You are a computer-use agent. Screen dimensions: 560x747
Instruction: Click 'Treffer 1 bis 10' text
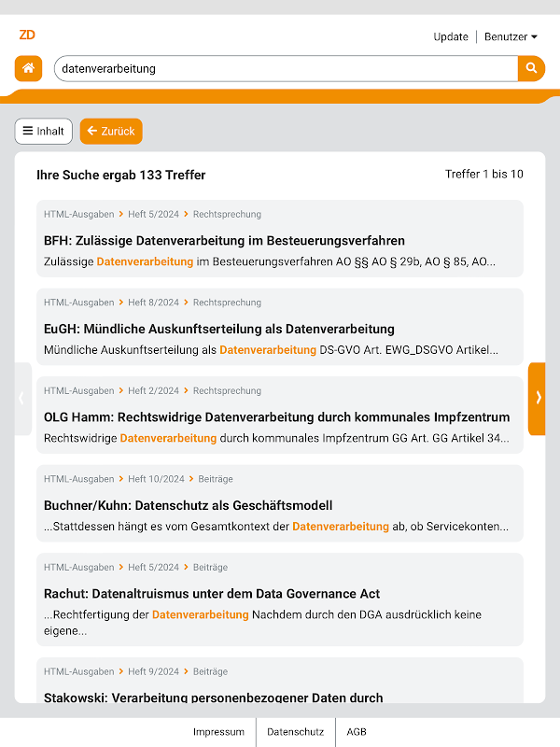coord(484,174)
